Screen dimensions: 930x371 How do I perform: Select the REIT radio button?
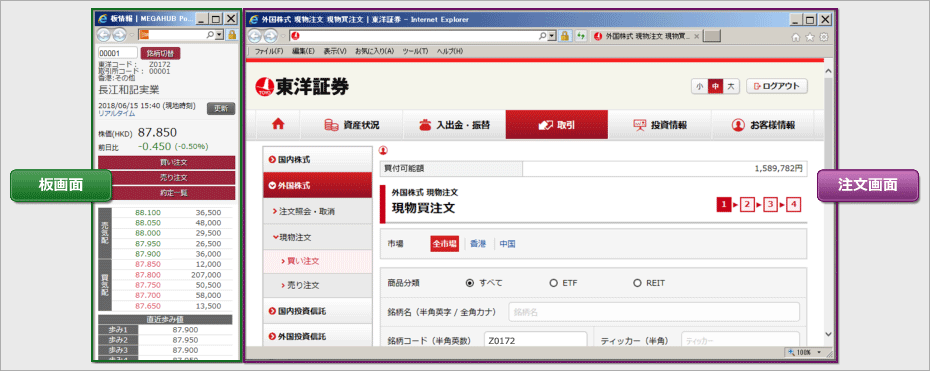coord(638,283)
